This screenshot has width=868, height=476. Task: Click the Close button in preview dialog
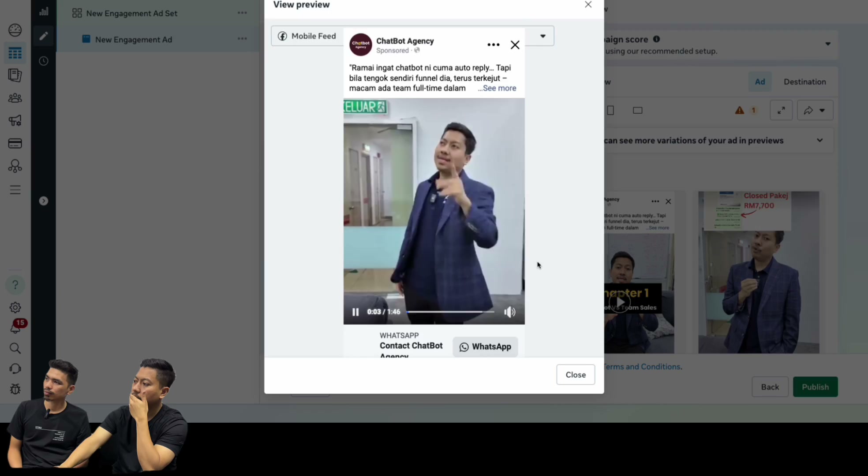tap(576, 375)
